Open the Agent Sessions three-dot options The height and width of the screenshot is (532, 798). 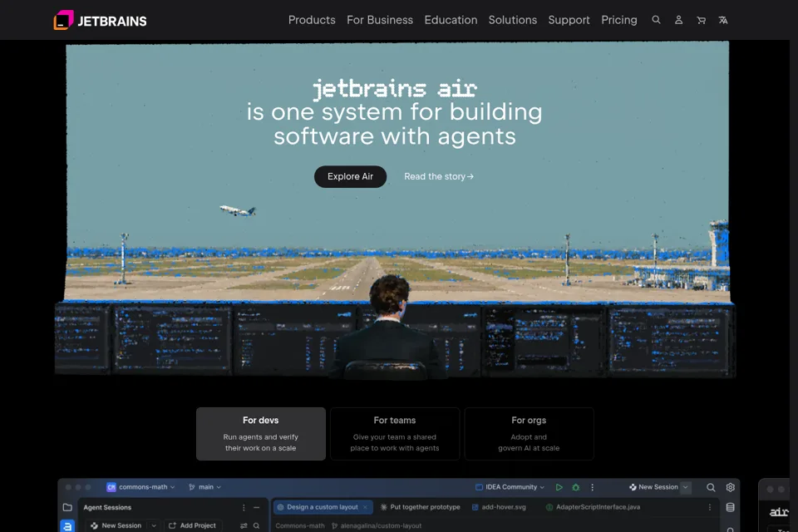click(x=244, y=508)
